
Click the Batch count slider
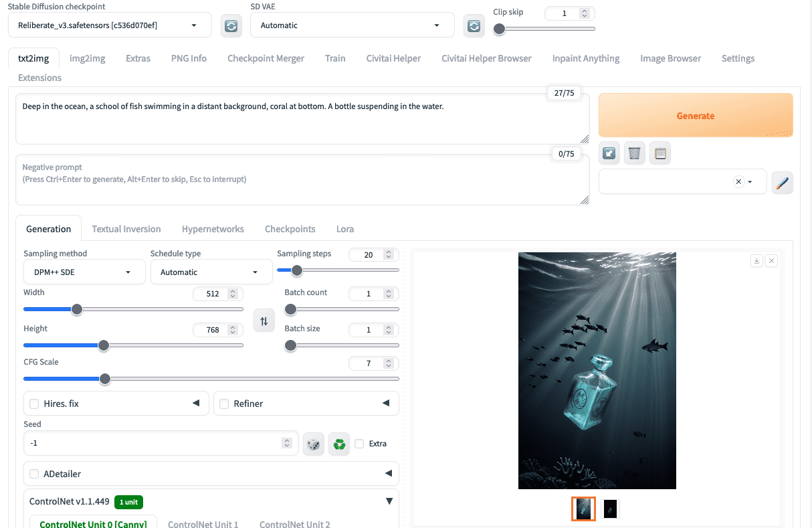tap(342, 309)
